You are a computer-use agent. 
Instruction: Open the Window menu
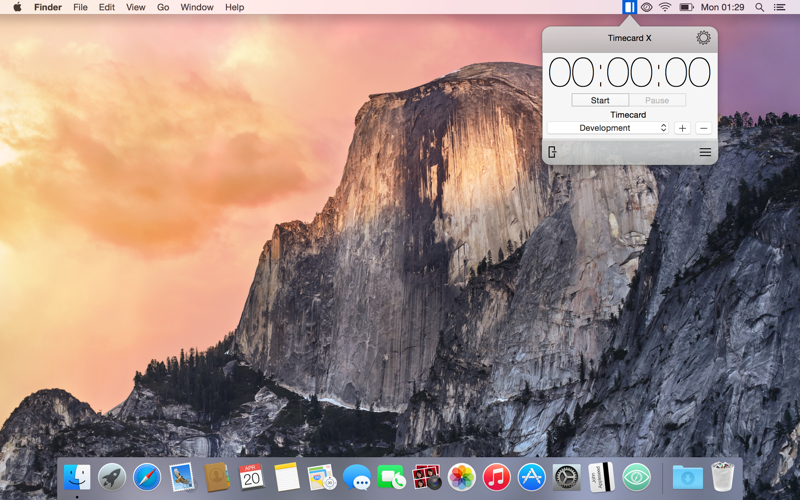click(x=197, y=7)
